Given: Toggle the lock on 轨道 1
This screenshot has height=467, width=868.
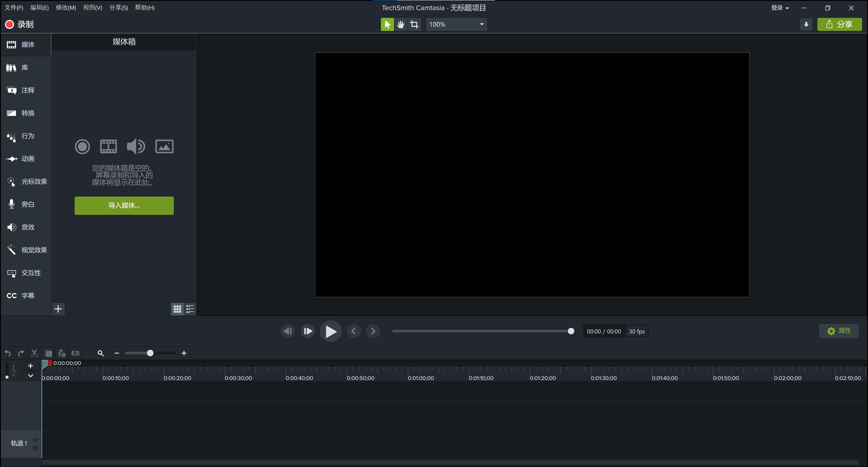Looking at the screenshot, I should point(35,448).
